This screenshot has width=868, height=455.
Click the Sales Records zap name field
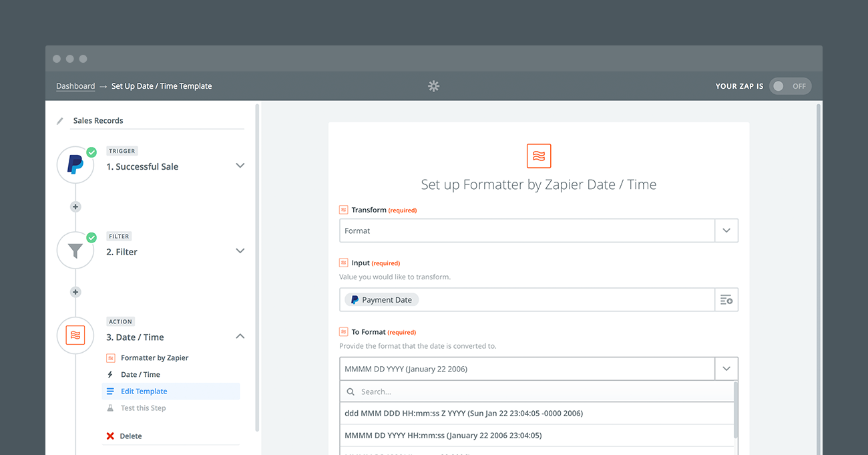(158, 121)
